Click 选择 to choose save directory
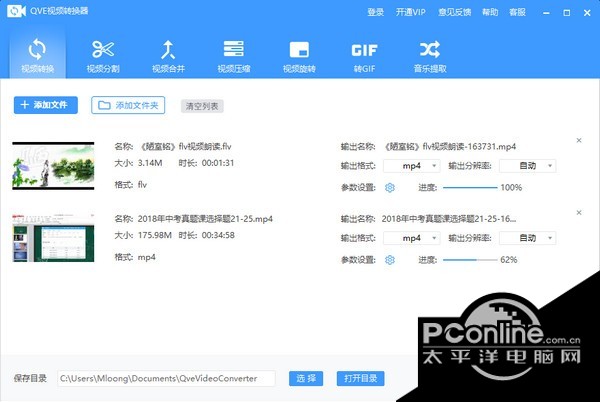Viewport: 600px width, 402px height. tap(306, 378)
